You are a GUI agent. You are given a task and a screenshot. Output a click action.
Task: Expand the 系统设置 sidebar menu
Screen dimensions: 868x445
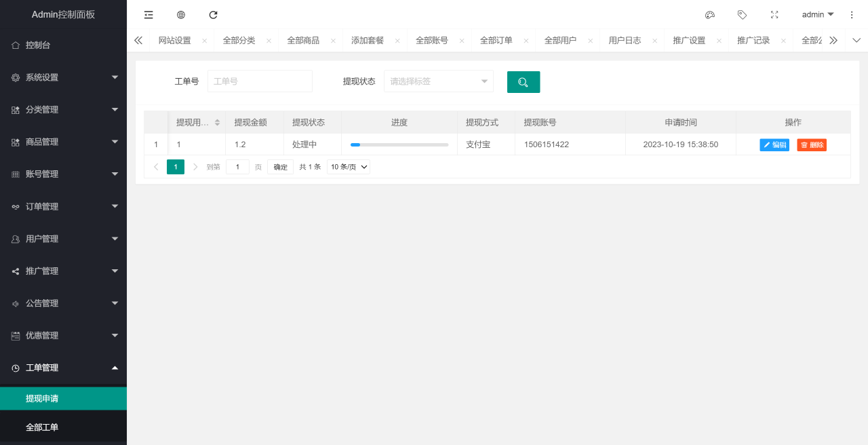[64, 77]
